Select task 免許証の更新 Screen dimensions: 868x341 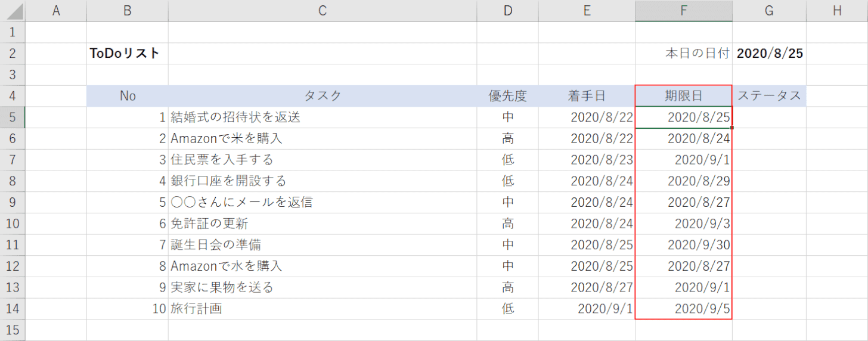(x=323, y=224)
